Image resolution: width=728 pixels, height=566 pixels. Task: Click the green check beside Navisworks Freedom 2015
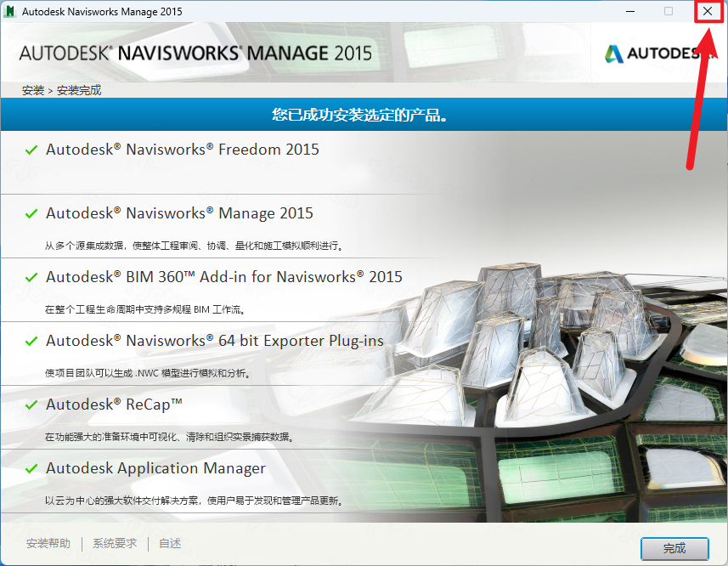coord(31,150)
